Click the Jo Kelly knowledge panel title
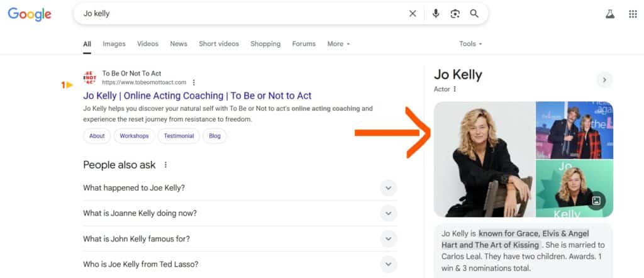 pos(458,75)
